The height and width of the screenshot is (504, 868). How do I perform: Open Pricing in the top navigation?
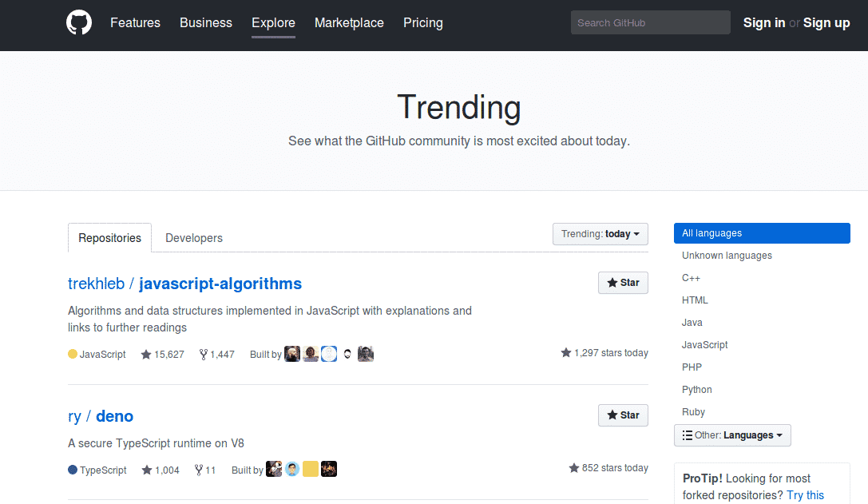(423, 22)
